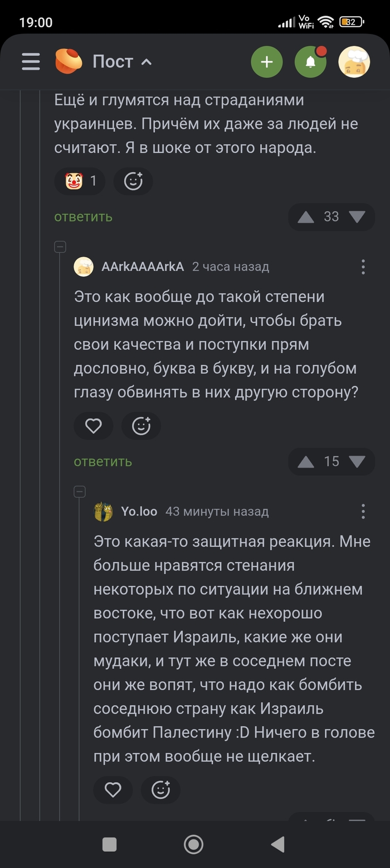
Task: Open notifications bell
Action: point(310,61)
